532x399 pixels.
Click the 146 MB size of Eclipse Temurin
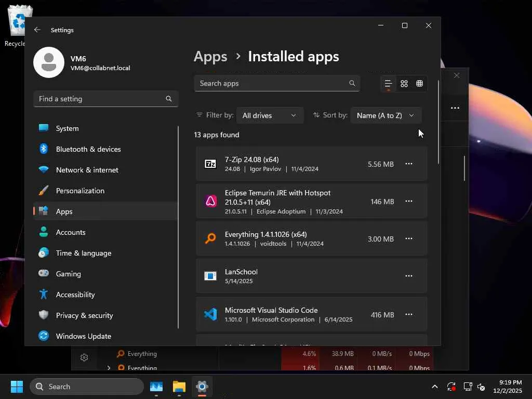tap(382, 202)
